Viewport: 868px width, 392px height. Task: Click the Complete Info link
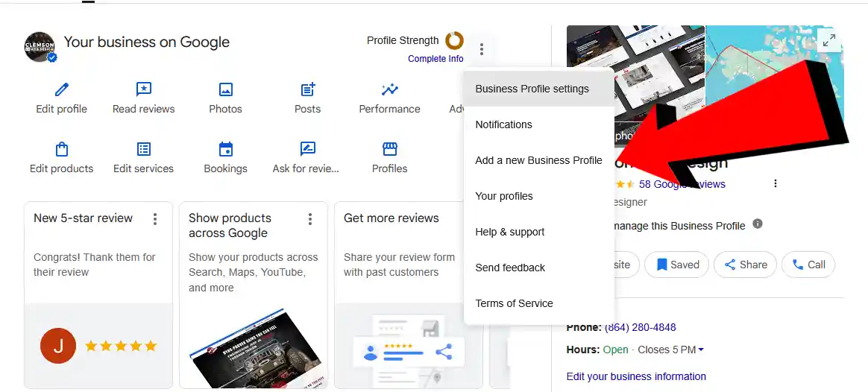[435, 59]
